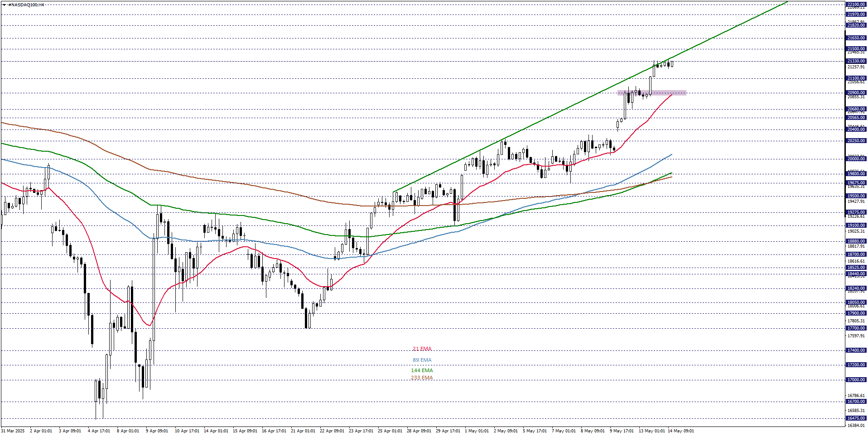
Task: Click the 17400.00 price level label
Action: [x=856, y=350]
